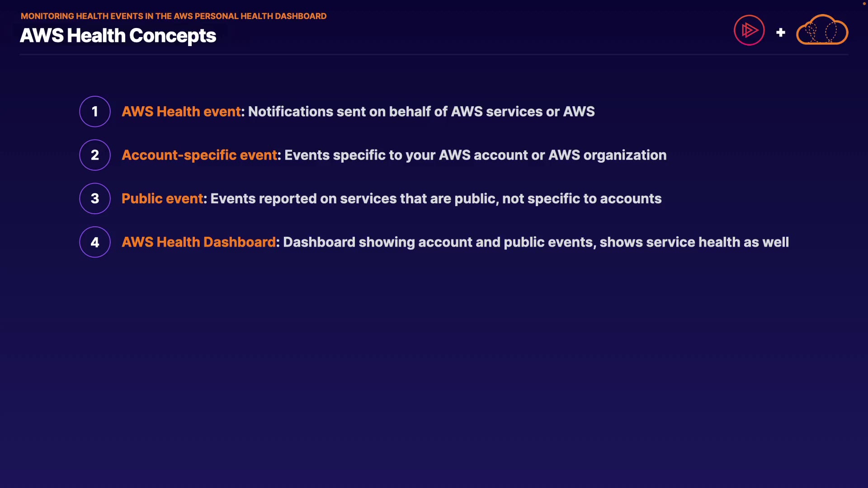This screenshot has height=488, width=868.
Task: Click the horizontal divider line under title
Action: 434,55
